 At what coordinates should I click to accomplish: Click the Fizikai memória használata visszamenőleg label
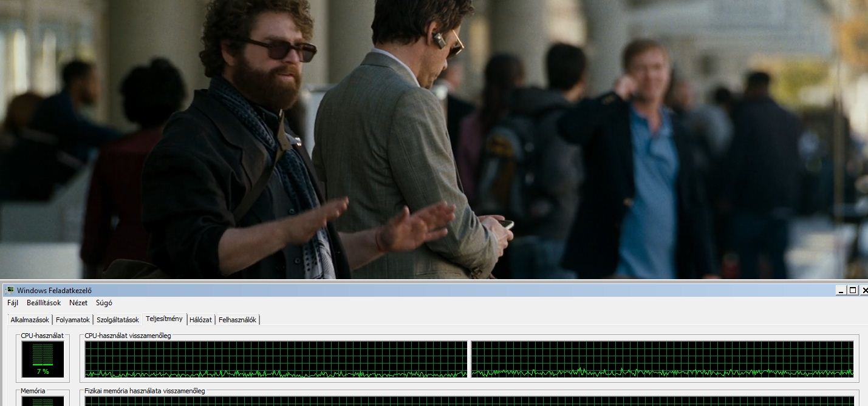[x=145, y=391]
